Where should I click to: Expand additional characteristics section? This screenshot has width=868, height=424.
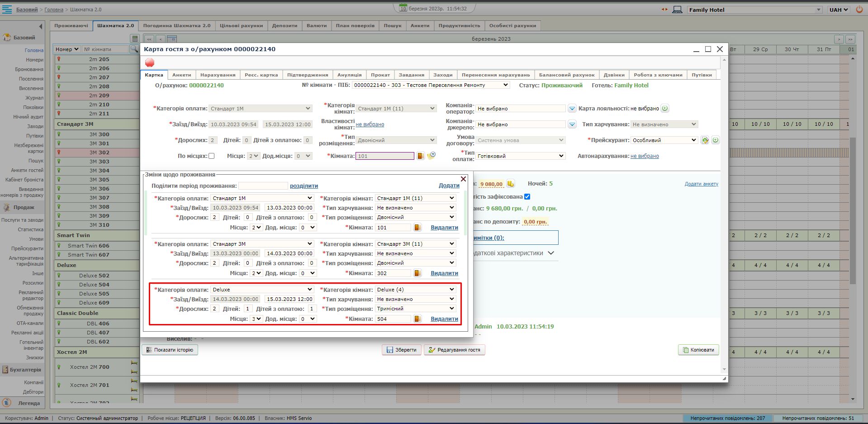[x=551, y=253]
